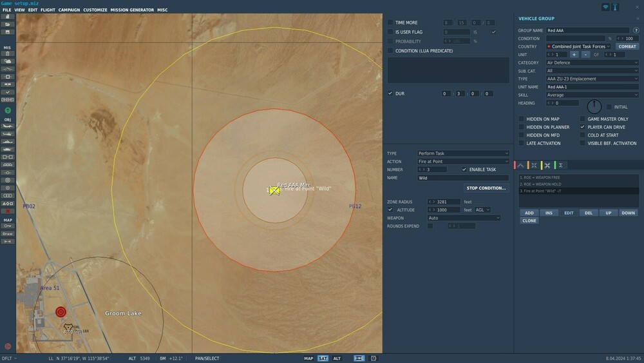
Task: Click the save mission disk icon
Action: 8,32
